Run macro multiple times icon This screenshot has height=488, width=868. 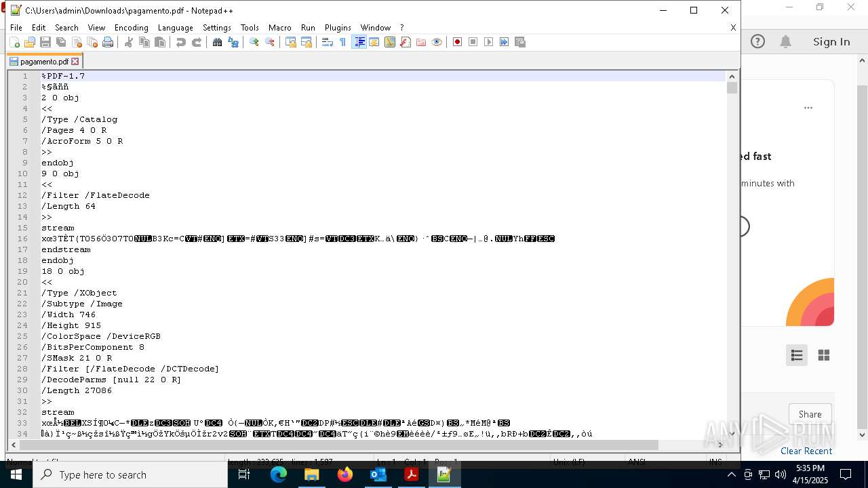pyautogui.click(x=505, y=42)
